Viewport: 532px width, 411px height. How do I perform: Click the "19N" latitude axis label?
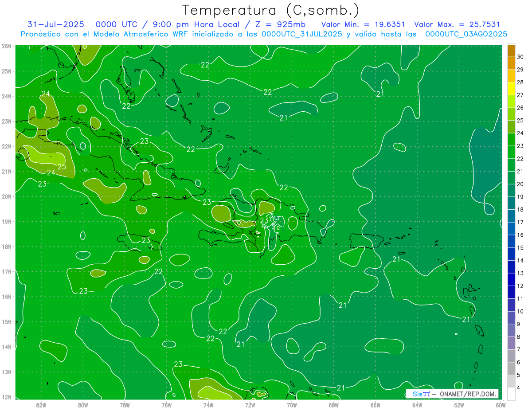(7, 222)
